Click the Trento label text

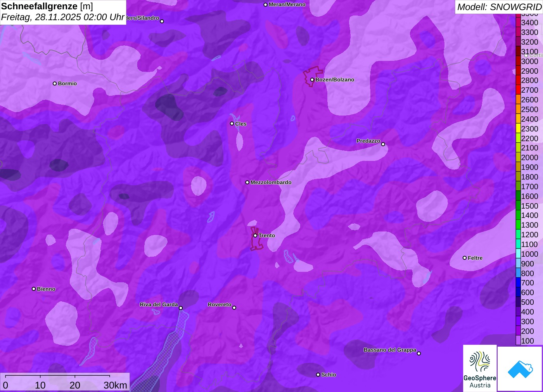pos(267,236)
